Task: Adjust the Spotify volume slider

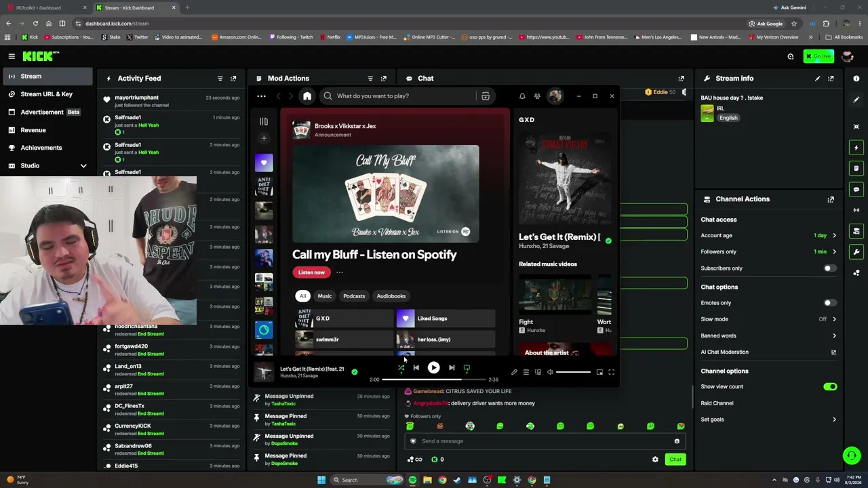Action: pos(573,372)
